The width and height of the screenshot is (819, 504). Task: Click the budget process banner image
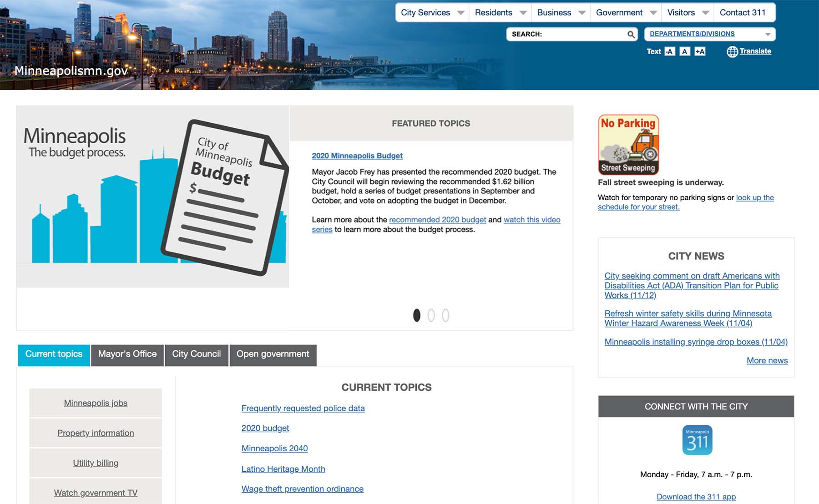pos(153,197)
